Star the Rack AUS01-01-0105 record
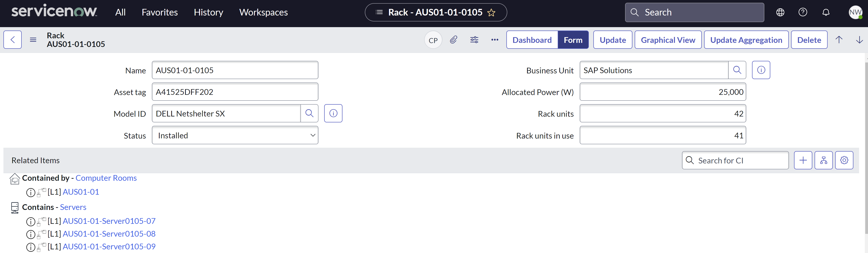The image size is (868, 253). 492,13
